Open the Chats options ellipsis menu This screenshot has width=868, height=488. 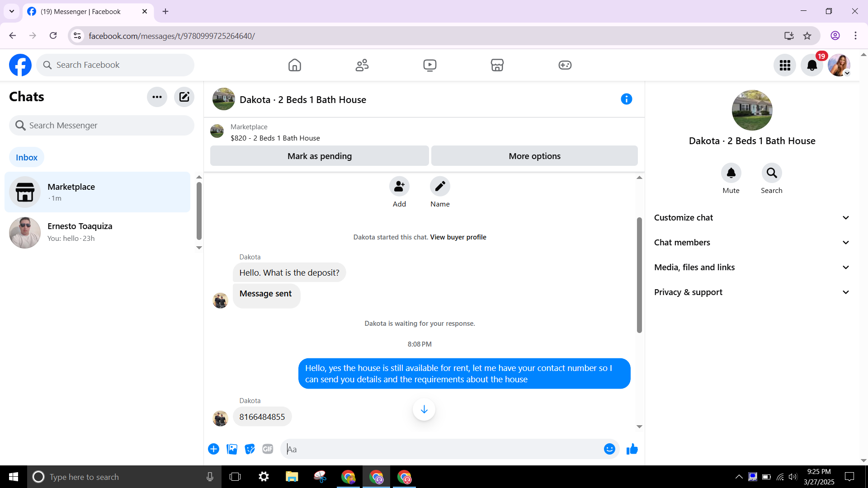157,97
